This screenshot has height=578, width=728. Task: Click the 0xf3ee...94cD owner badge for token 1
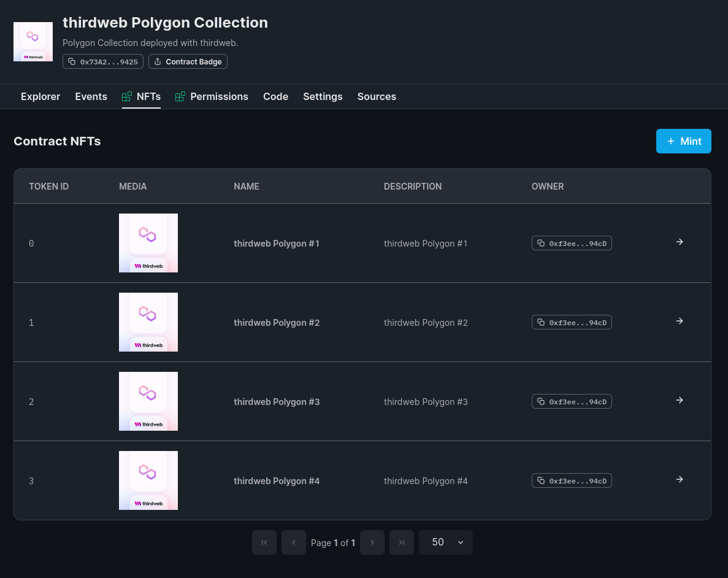(572, 322)
